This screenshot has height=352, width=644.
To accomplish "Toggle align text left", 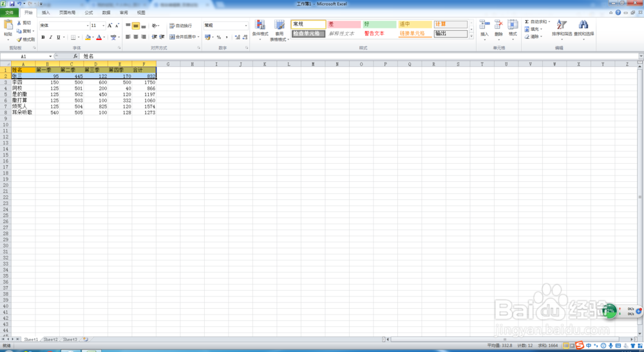I will point(128,37).
